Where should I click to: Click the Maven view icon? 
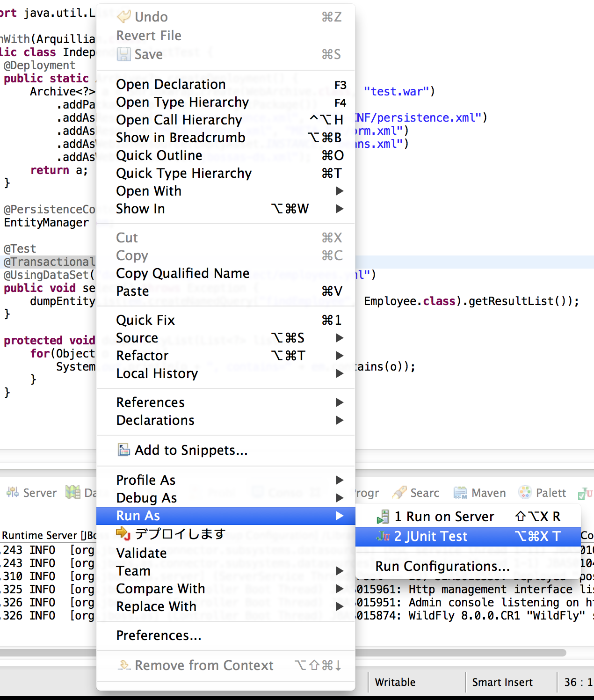[x=460, y=493]
